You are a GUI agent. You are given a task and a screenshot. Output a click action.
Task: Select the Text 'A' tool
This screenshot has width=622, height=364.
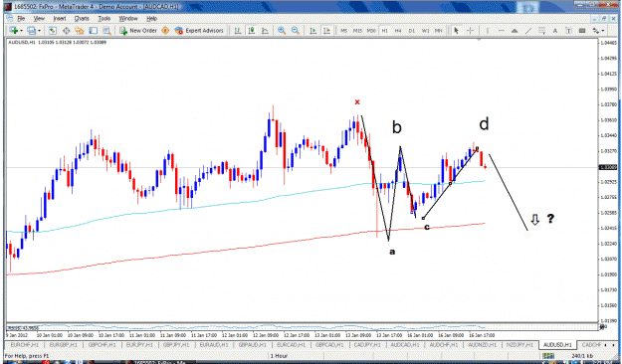click(x=555, y=31)
